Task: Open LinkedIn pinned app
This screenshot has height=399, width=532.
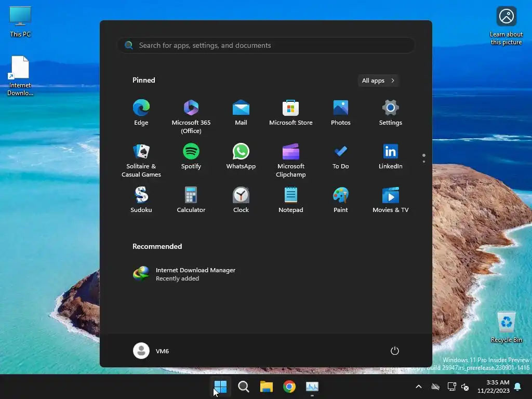Action: tap(391, 156)
